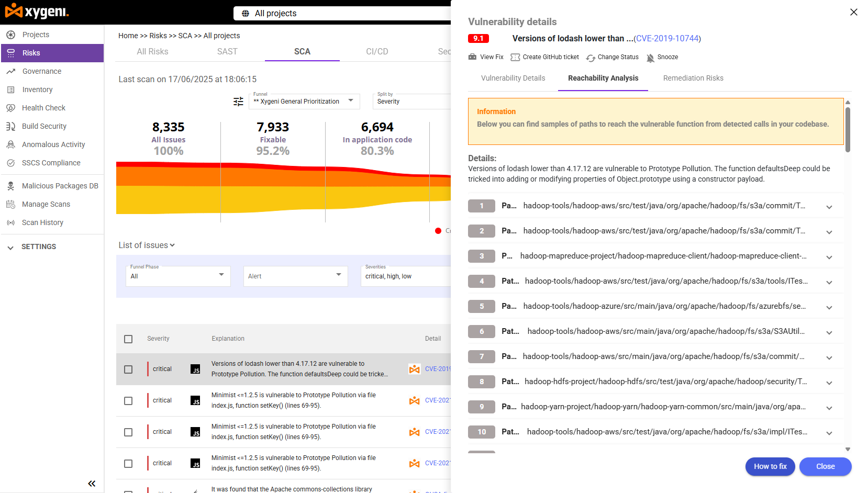The image size is (868, 493).
Task: Open Malicious Packages DB in sidebar
Action: tap(60, 186)
